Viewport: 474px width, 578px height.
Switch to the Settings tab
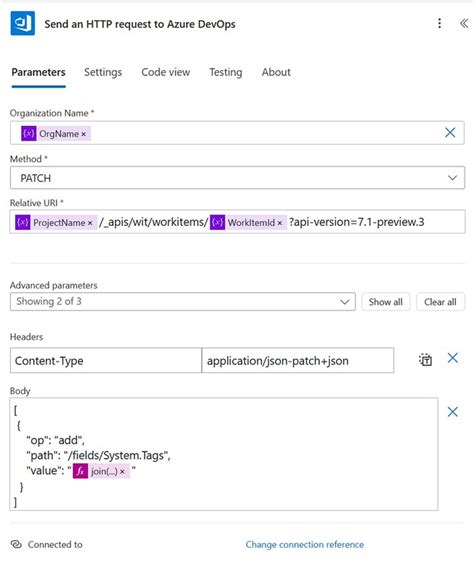click(103, 72)
